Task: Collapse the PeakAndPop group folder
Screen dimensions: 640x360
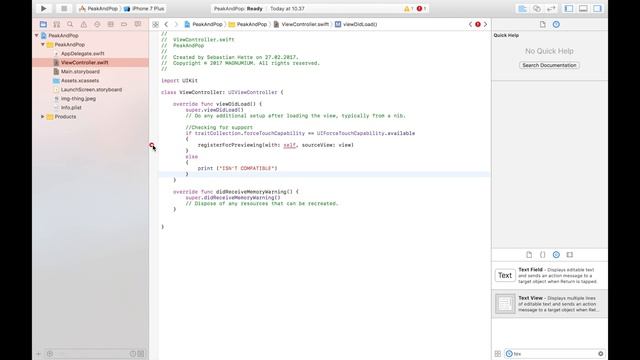Action: (43, 44)
